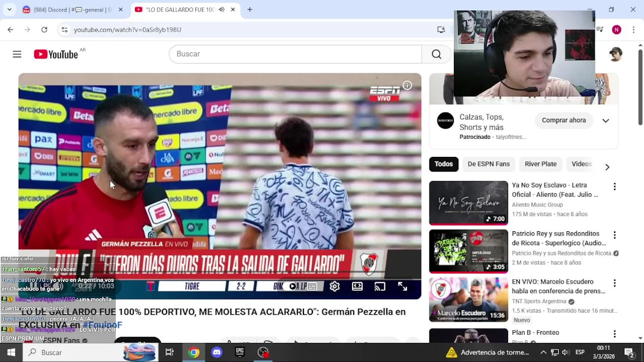Open TNT Sports Argentina channel
Image resolution: width=644 pixels, height=362 pixels.
click(x=539, y=302)
